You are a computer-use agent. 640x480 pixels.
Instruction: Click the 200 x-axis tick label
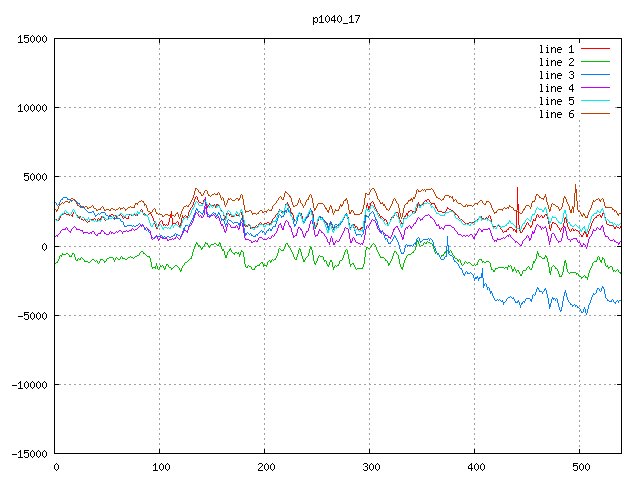point(265,467)
